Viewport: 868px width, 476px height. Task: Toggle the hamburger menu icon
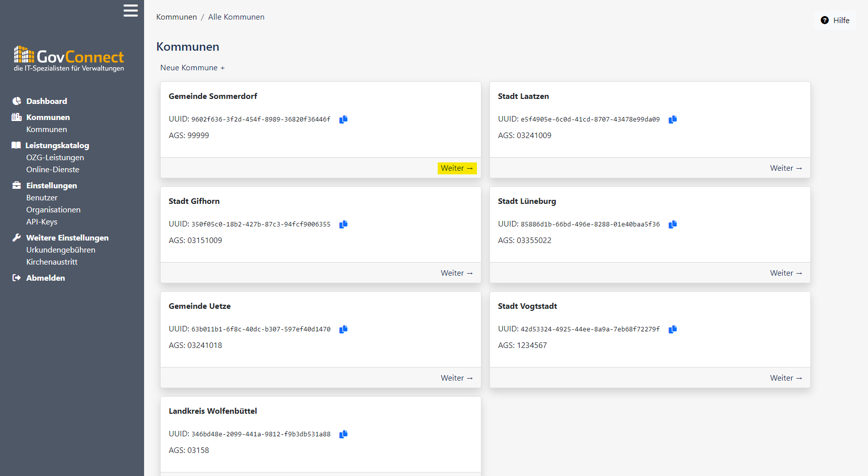pyautogui.click(x=131, y=11)
